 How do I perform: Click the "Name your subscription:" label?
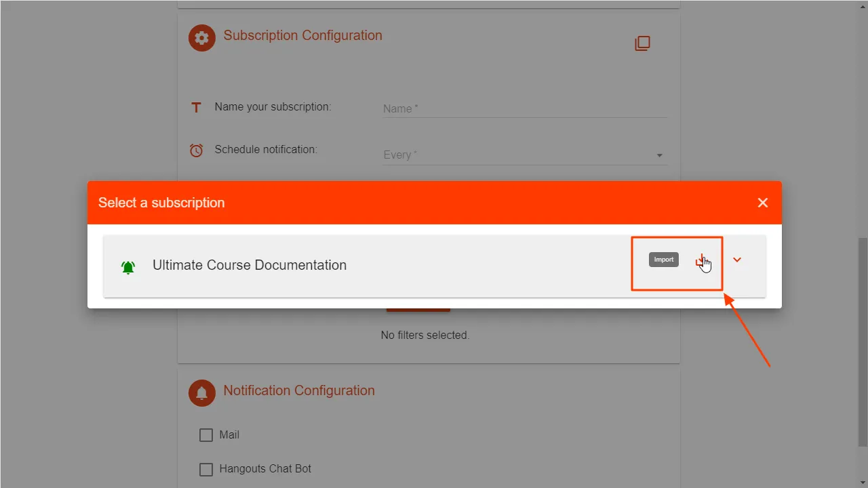pyautogui.click(x=273, y=106)
